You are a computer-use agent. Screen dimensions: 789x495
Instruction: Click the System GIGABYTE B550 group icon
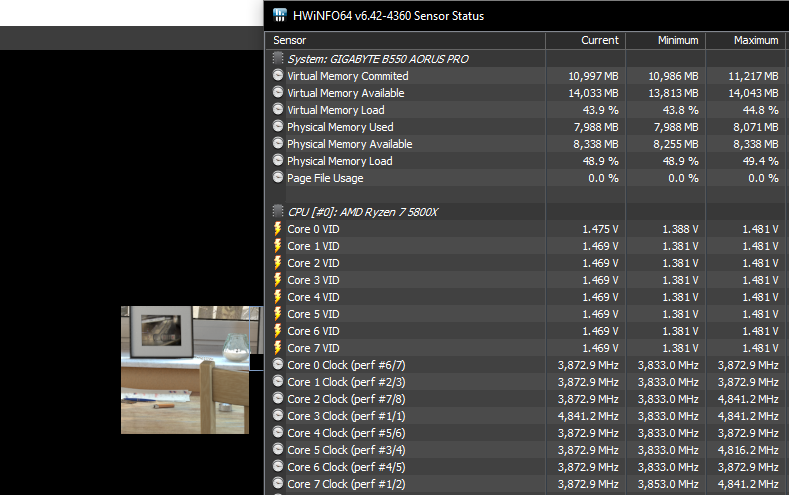(x=278, y=58)
